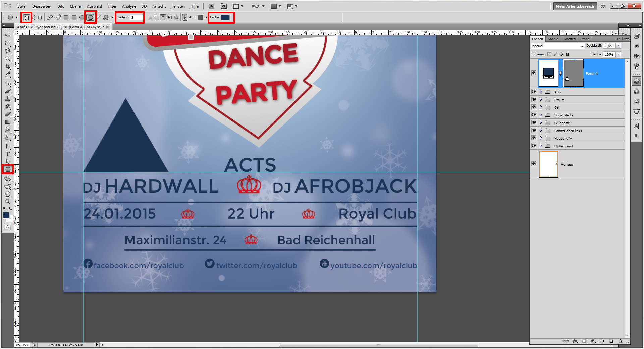Open the Filter menu
The height and width of the screenshot is (349, 644).
pos(112,6)
